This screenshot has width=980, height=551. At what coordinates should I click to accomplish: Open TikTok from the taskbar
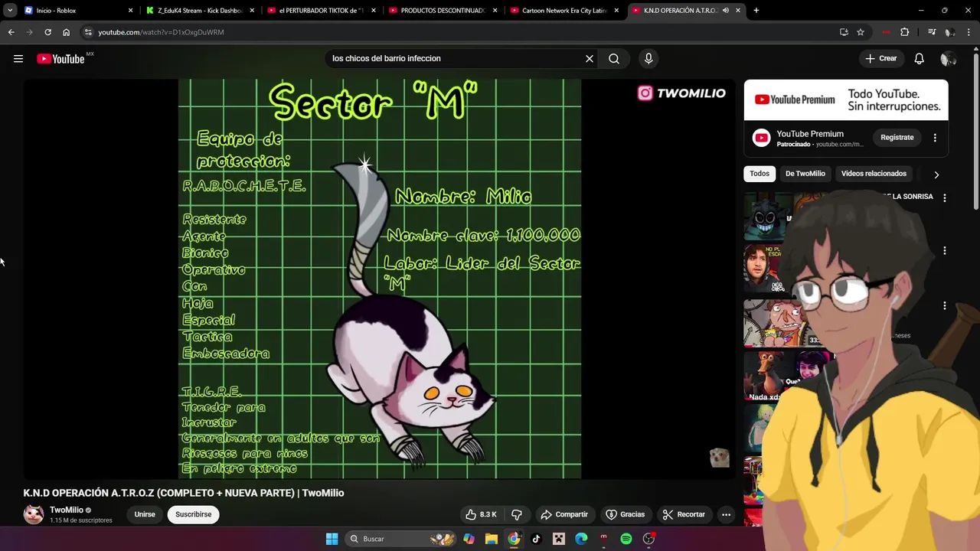(x=536, y=539)
